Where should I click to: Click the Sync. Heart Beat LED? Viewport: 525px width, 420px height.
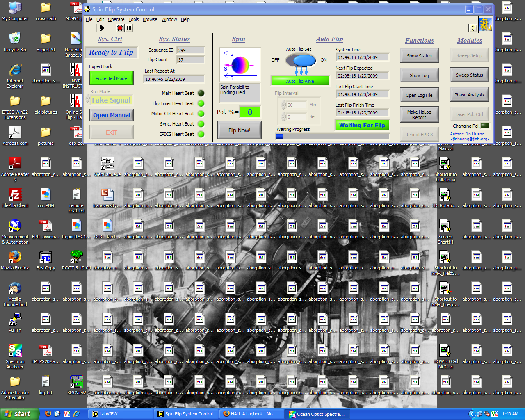(201, 124)
